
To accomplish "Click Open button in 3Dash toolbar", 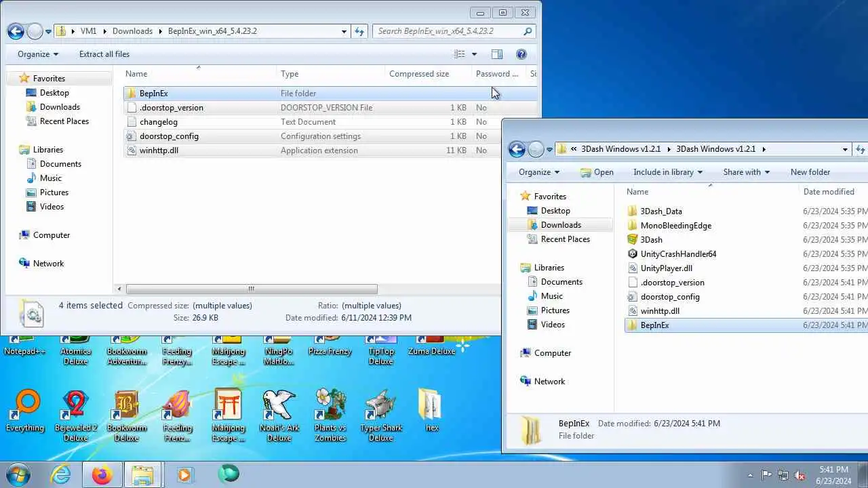I will pyautogui.click(x=597, y=172).
